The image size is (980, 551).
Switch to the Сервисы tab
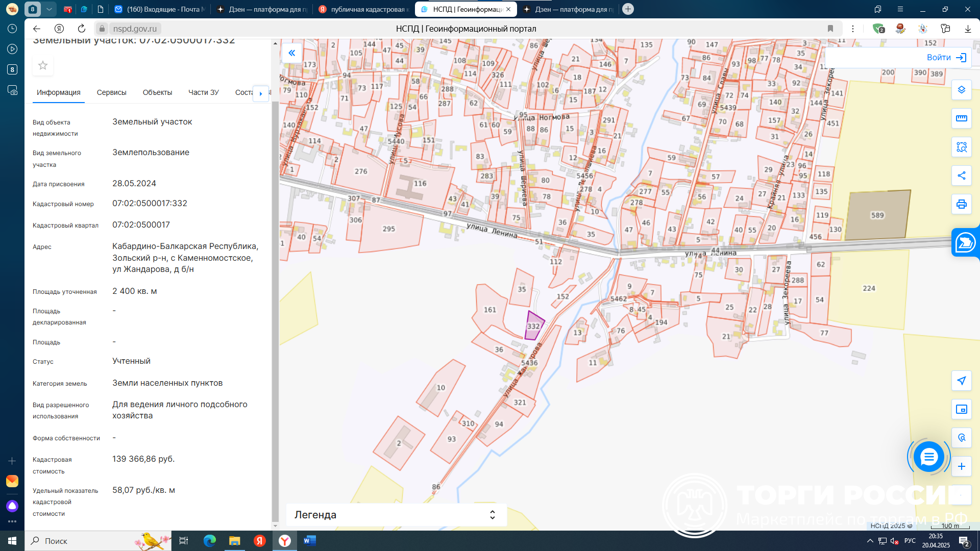111,92
